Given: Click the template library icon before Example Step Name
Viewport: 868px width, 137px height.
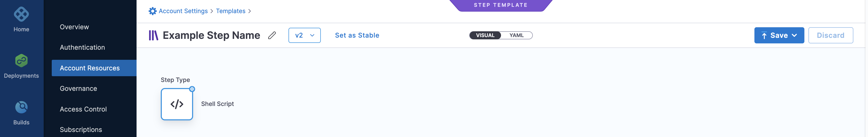Looking at the screenshot, I should 154,35.
